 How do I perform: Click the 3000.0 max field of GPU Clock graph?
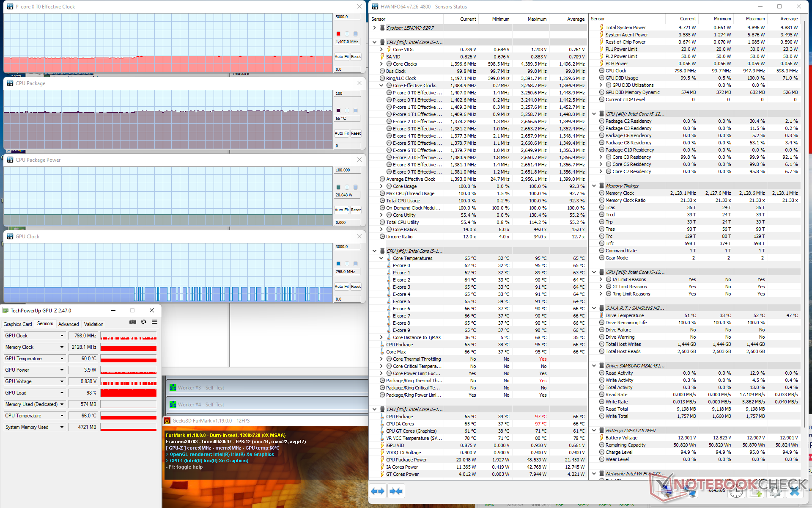click(x=348, y=247)
